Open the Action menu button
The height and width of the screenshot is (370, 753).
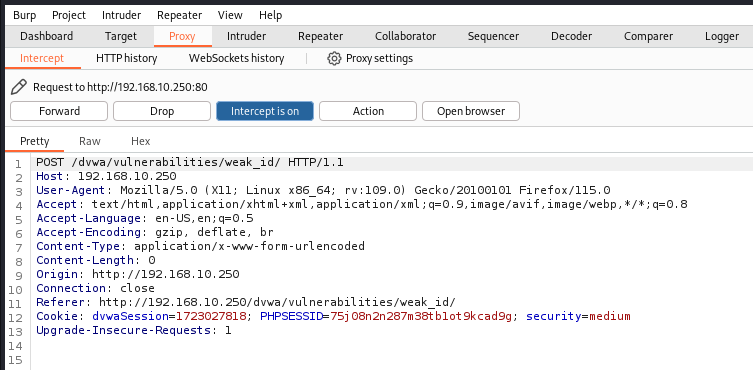click(x=368, y=111)
